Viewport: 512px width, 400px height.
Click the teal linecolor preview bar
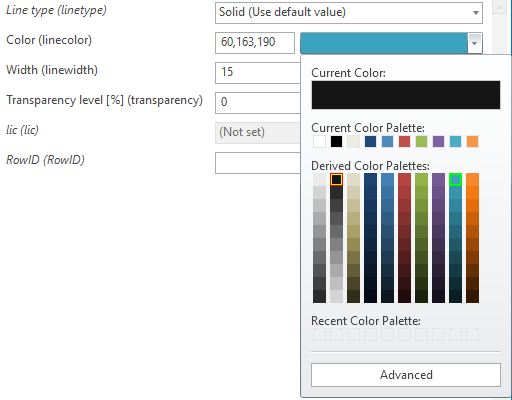click(x=384, y=43)
